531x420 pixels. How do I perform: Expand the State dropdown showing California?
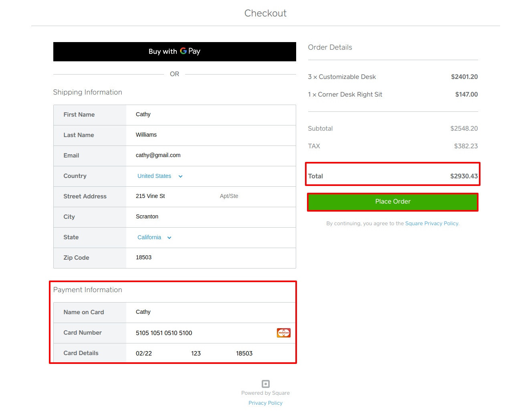[154, 238]
